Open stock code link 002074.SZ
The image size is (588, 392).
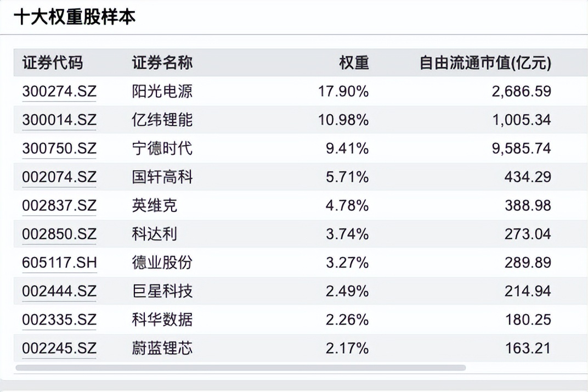[x=59, y=177]
